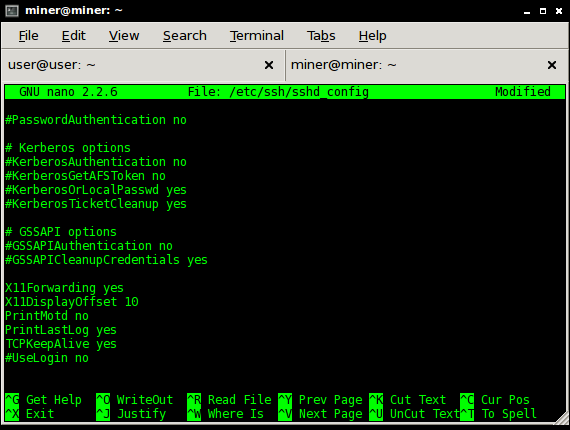Viewport: 570px width, 430px height.
Task: Open the Search menu
Action: tap(185, 36)
